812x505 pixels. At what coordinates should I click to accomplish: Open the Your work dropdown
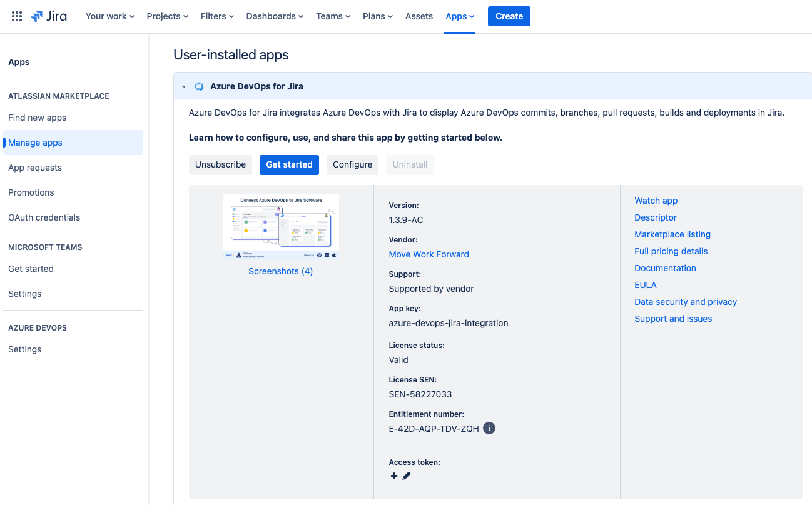coord(110,16)
